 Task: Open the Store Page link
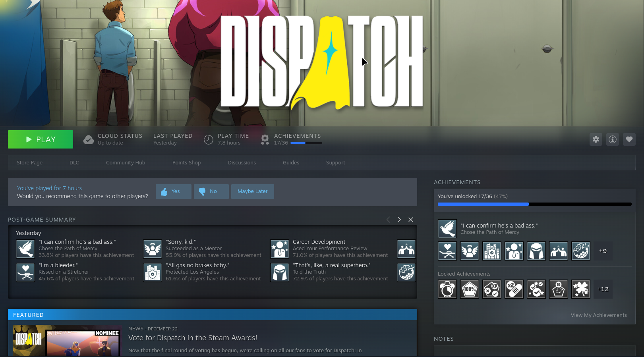pyautogui.click(x=29, y=163)
